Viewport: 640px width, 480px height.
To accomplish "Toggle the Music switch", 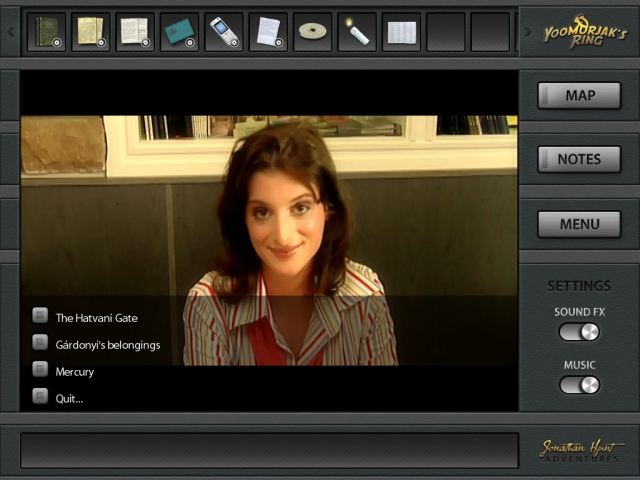I will coord(579,385).
